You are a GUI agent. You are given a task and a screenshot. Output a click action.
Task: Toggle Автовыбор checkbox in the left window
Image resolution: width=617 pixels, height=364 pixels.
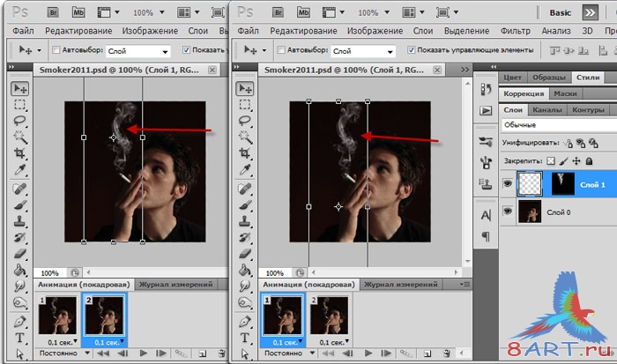pyautogui.click(x=56, y=50)
